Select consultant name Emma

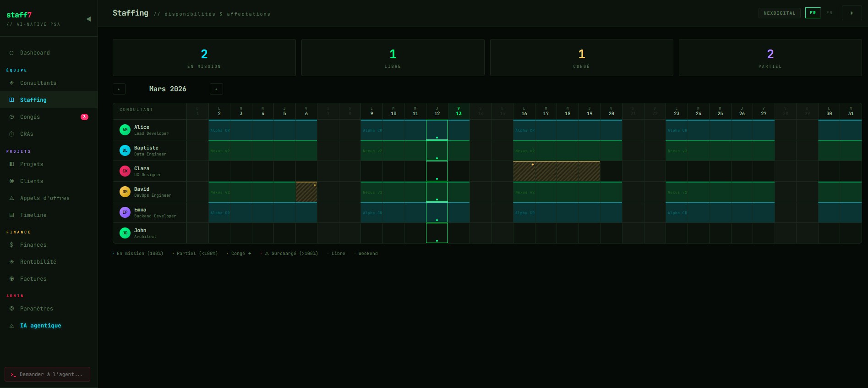pos(140,210)
